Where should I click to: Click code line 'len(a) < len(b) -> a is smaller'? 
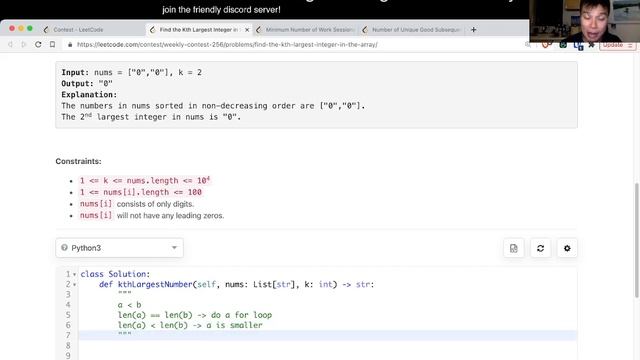point(190,325)
